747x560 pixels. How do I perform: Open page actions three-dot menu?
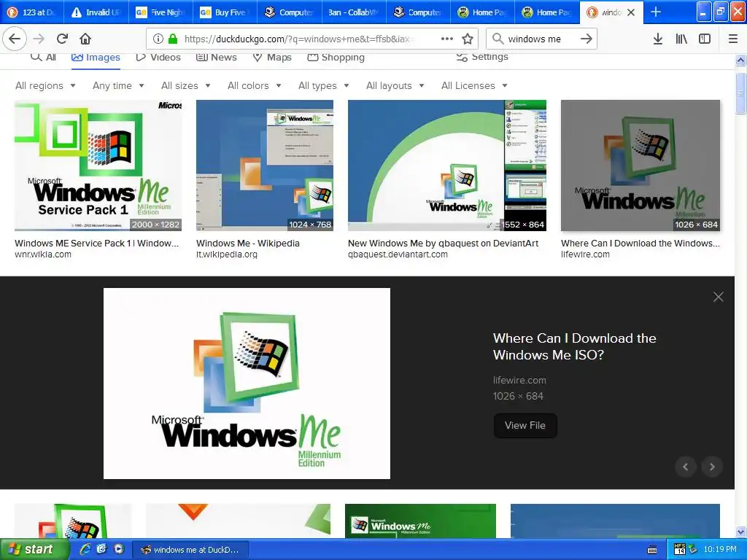tap(447, 39)
